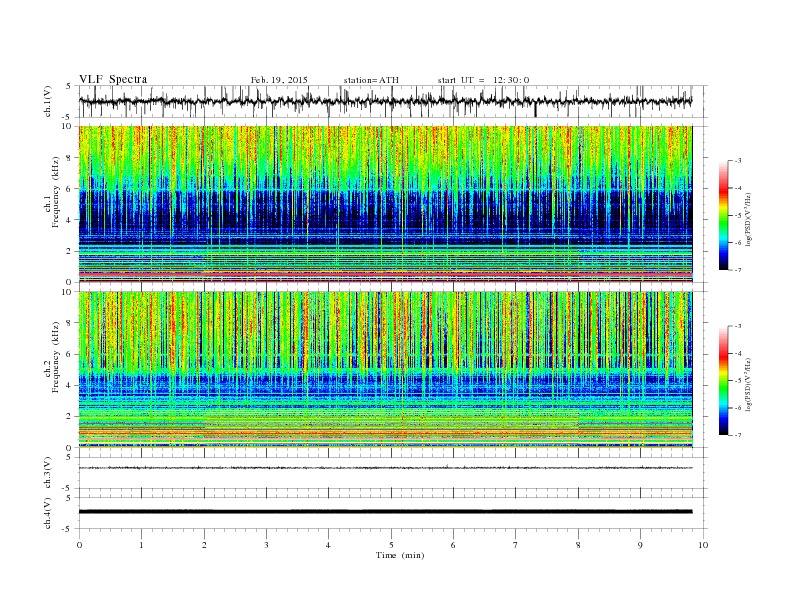Click the "8" kHz tick on ch.1 spectrogram

click(x=69, y=158)
